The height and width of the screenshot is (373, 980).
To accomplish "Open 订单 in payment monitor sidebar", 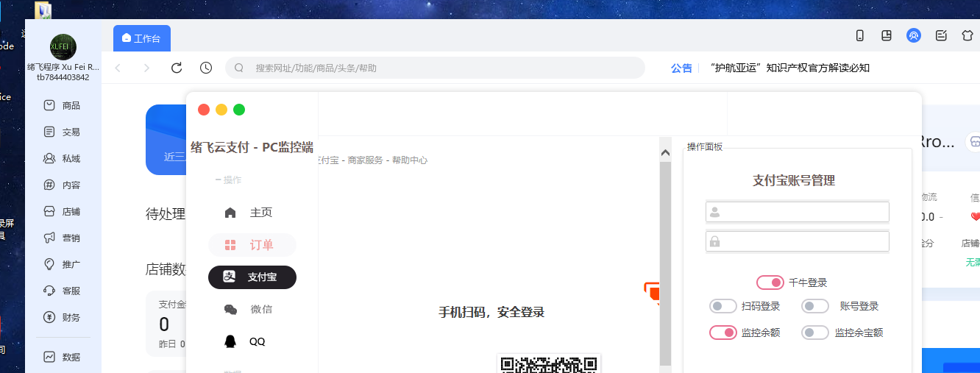I will pyautogui.click(x=252, y=245).
